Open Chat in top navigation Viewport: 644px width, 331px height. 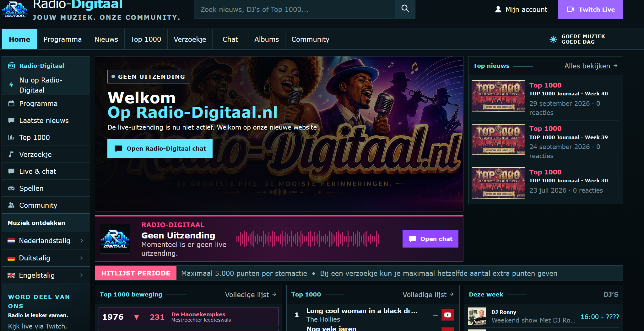click(x=230, y=39)
